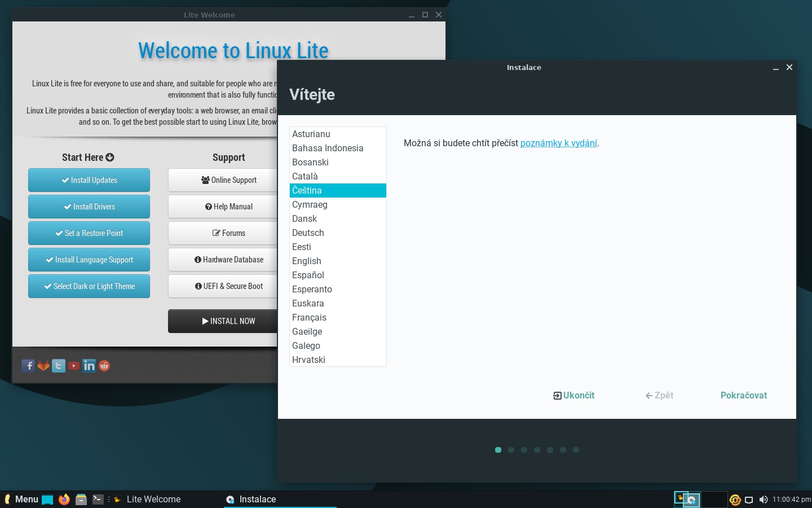
Task: Click Install Language Support button
Action: (x=89, y=260)
